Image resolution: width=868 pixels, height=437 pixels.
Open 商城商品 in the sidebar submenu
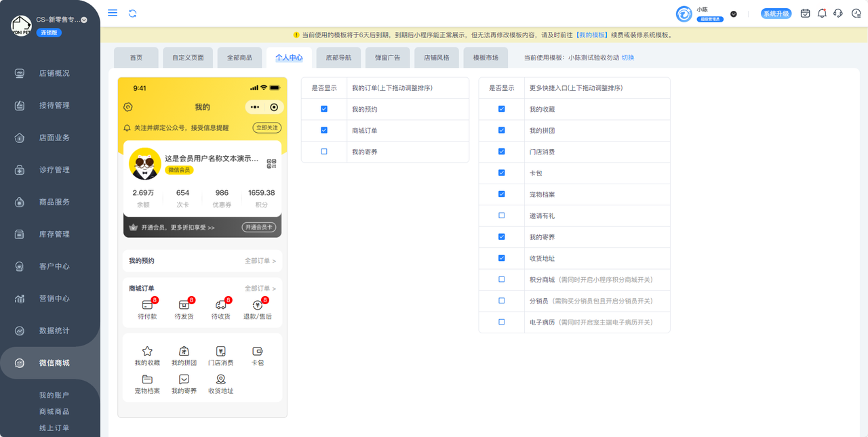[54, 411]
